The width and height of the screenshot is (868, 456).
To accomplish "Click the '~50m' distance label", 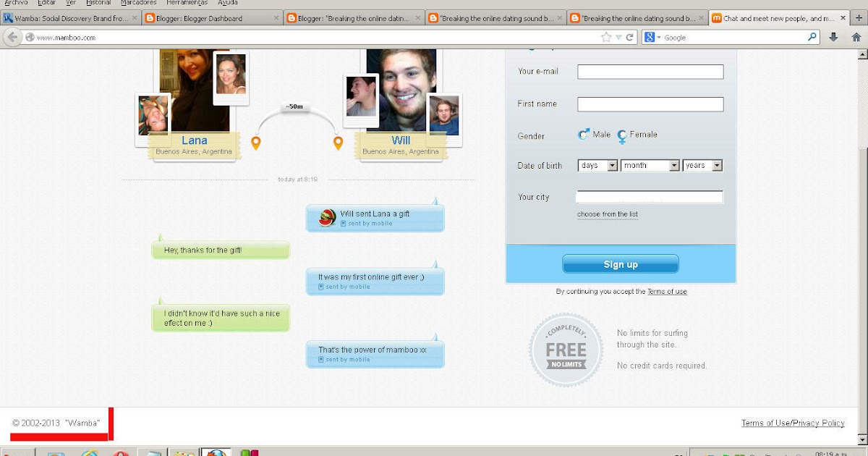I will [294, 106].
